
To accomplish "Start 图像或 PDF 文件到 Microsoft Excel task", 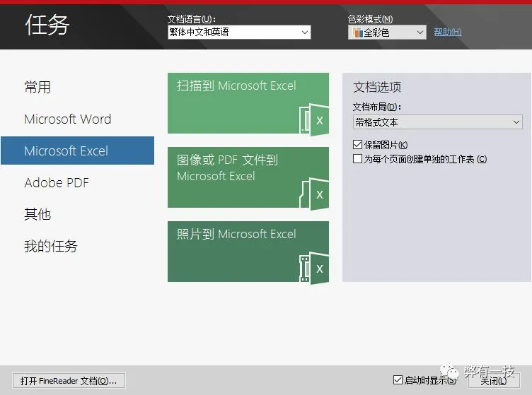I will pyautogui.click(x=248, y=177).
